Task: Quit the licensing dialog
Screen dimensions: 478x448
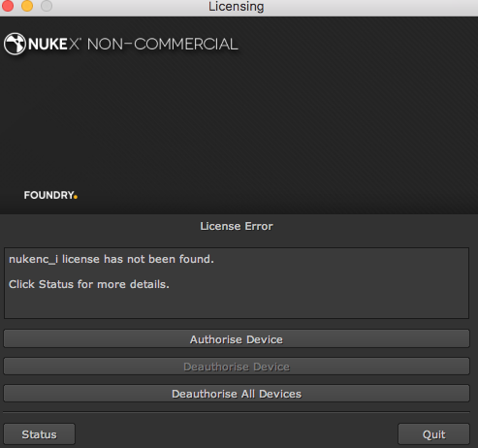Action: point(433,434)
